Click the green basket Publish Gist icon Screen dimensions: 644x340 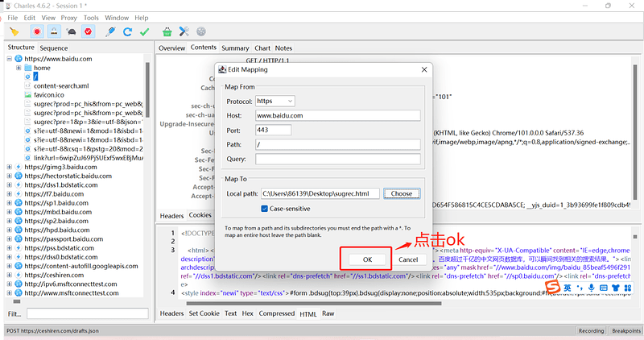coord(167,31)
